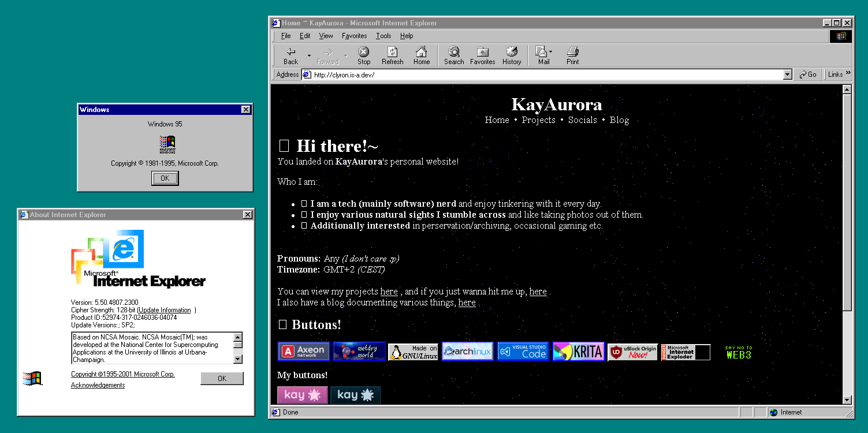This screenshot has height=433, width=868.
Task: Open the Back button history dropdown arrow
Action: pyautogui.click(x=310, y=56)
